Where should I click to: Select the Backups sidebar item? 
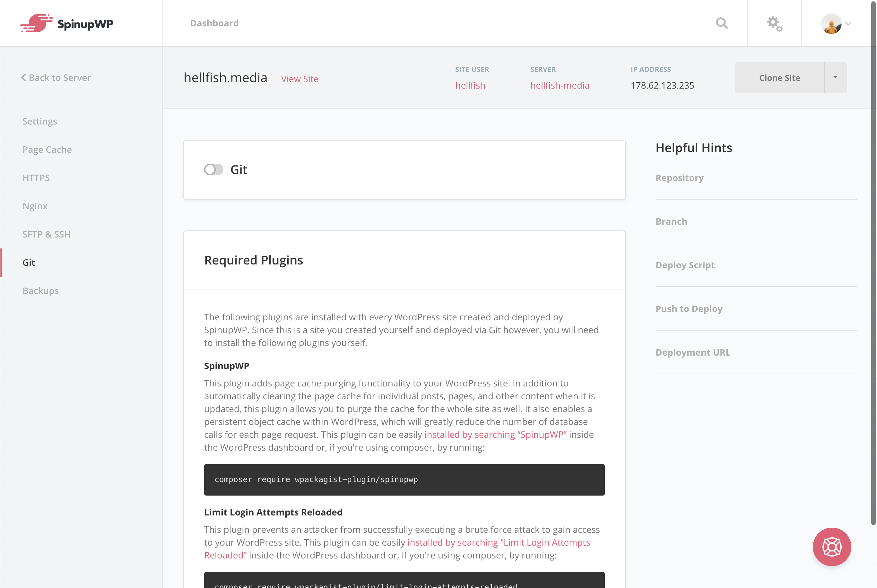pos(40,291)
